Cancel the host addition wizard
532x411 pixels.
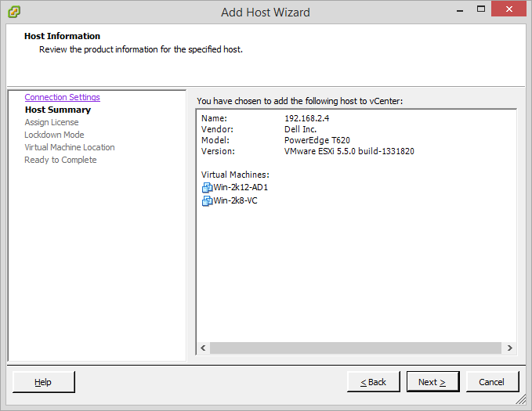492,382
